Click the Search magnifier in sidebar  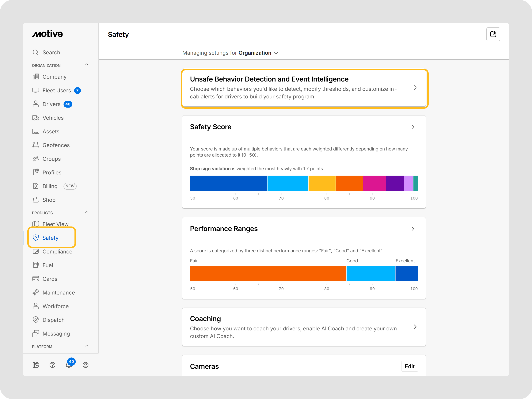point(36,52)
